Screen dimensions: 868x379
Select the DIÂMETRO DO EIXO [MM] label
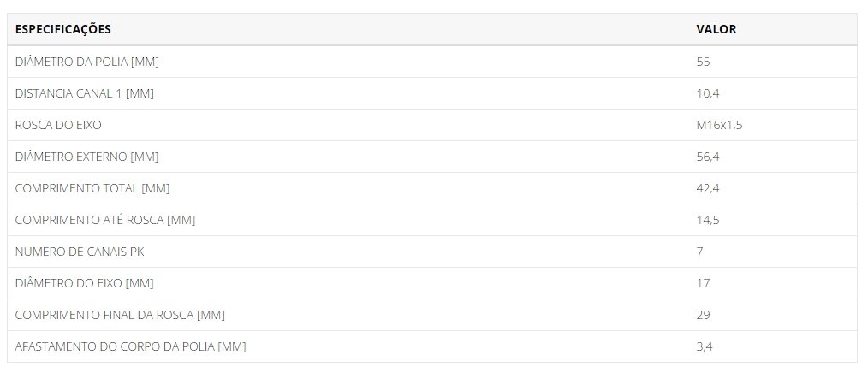(84, 283)
